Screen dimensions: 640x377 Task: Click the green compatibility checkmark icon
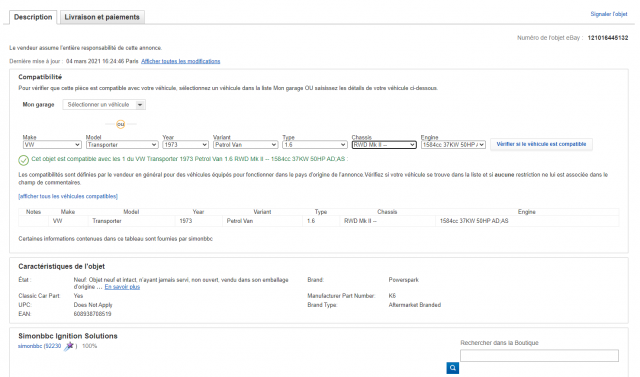(x=23, y=160)
